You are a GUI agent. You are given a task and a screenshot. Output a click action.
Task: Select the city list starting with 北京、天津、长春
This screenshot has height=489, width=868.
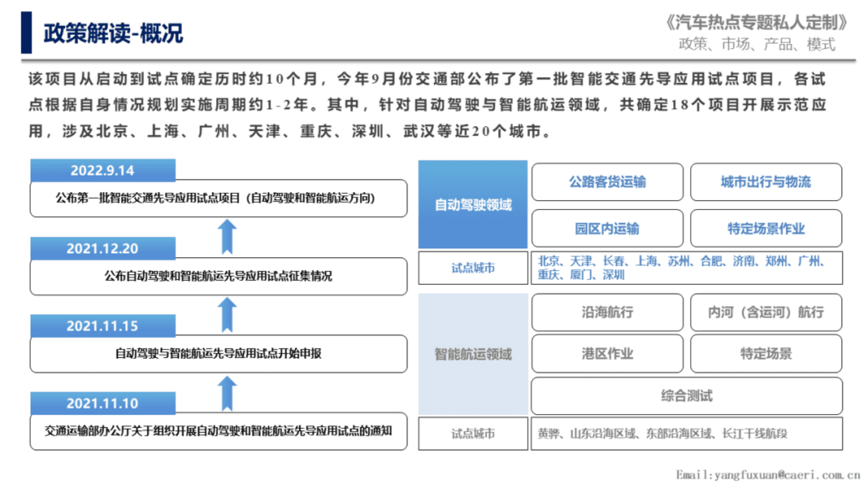pos(686,268)
